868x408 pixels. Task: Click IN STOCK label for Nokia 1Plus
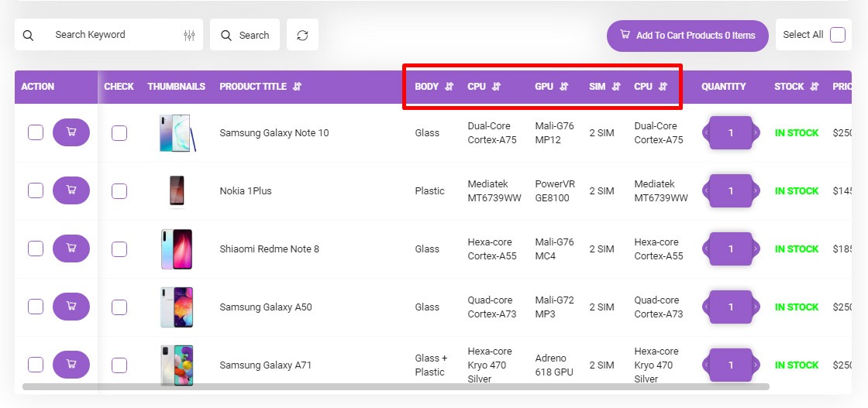tap(796, 190)
